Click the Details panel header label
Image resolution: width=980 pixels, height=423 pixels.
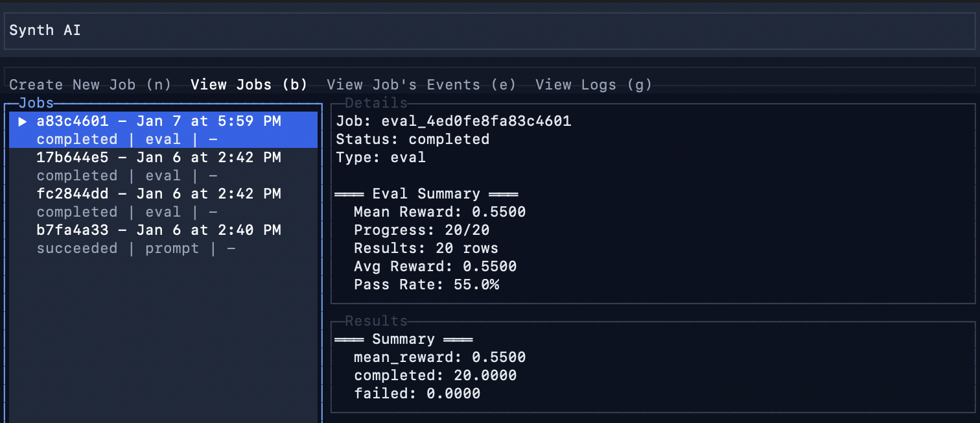(376, 103)
